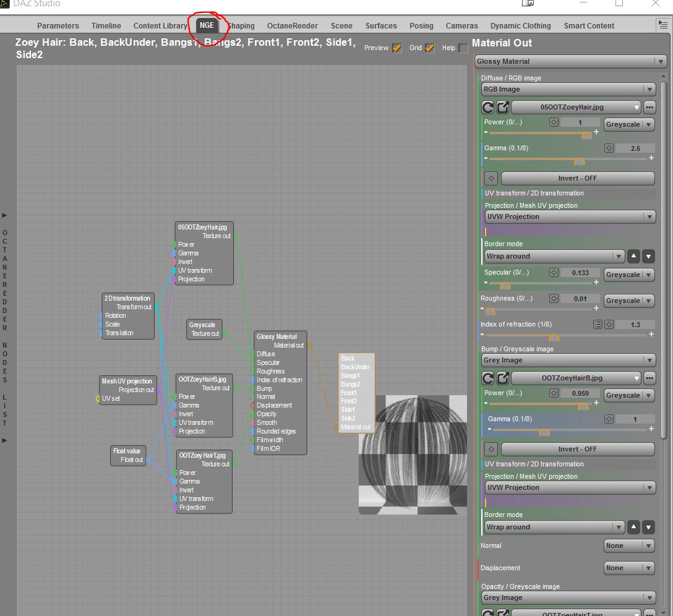Viewport: 673px width, 616px height.
Task: Switch to the OctaneRender tab
Action: click(293, 26)
